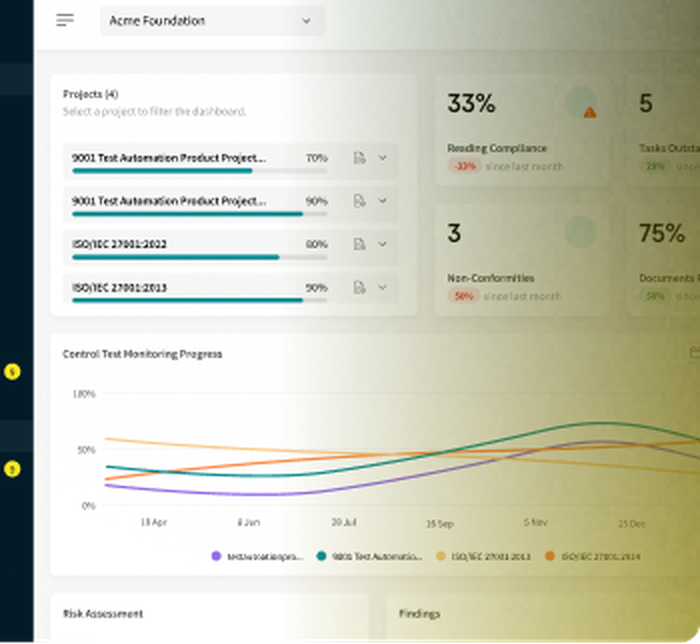Open the Acme Foundation organization dropdown

point(212,21)
